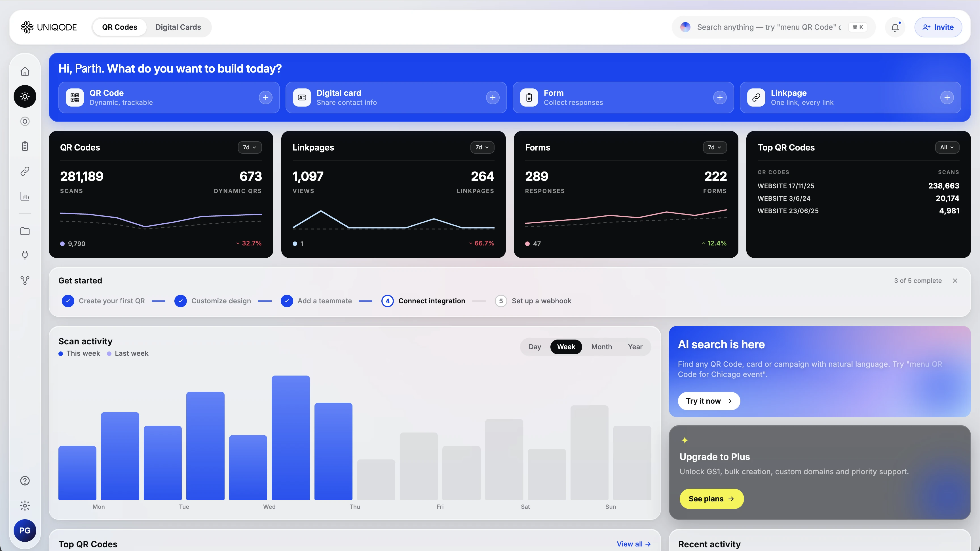Click the QR Code grid icon tile
Screen dimensions: 980x551
[75, 98]
